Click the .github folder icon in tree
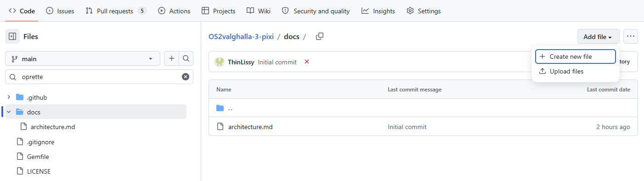Image resolution: width=644 pixels, height=181 pixels. click(x=20, y=97)
